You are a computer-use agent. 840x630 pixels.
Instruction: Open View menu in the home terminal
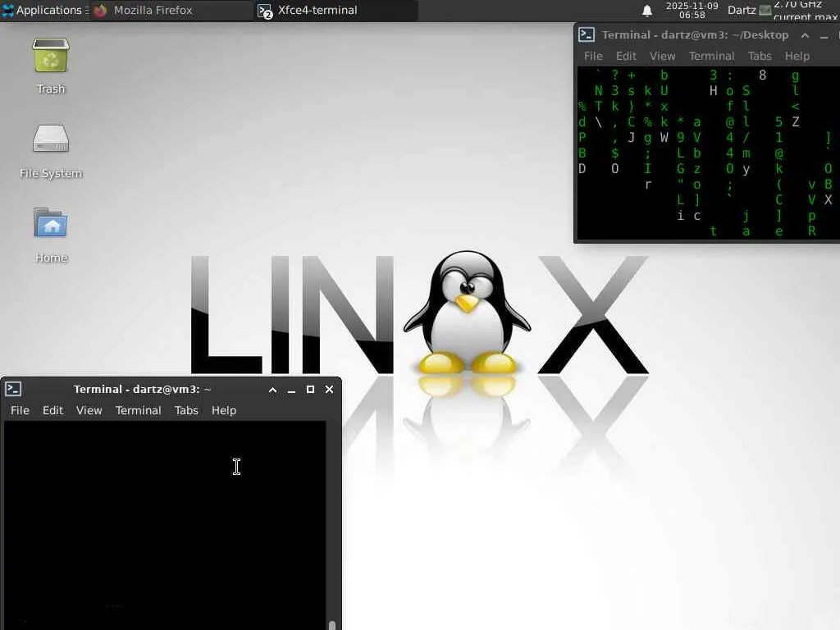(89, 410)
